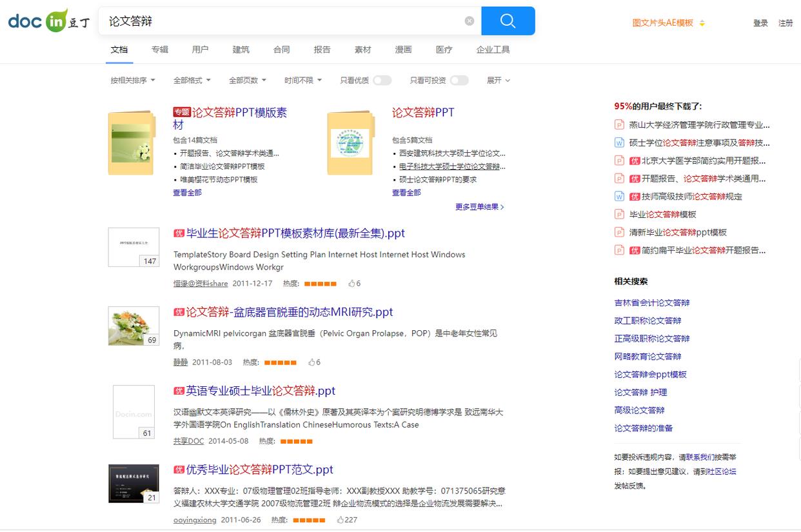Open the 论文答辩PPT folder icon
Screen dimensions: 801x532
tap(350, 143)
